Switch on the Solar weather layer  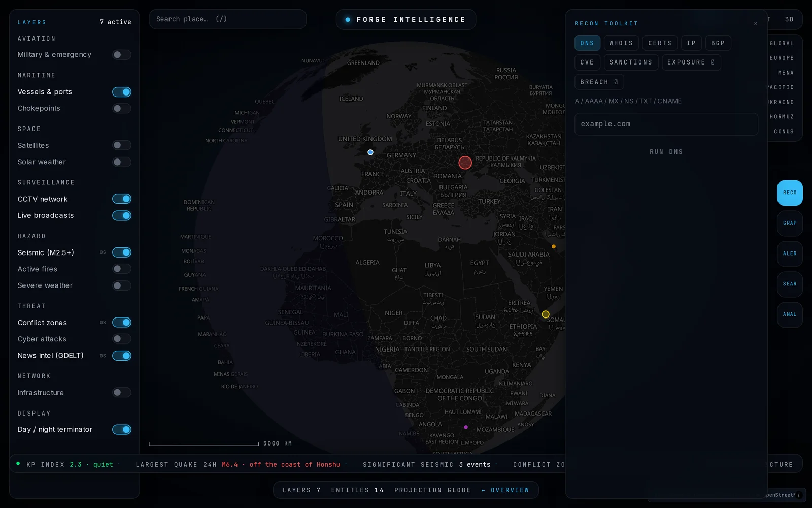(x=122, y=162)
